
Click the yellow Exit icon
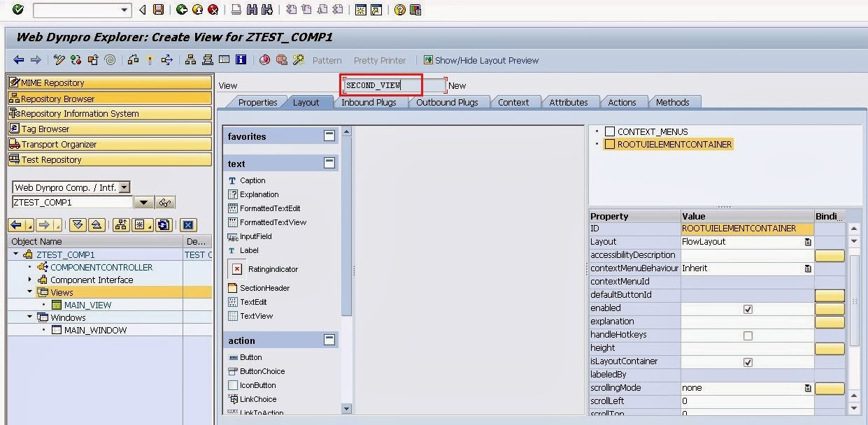pos(197,10)
